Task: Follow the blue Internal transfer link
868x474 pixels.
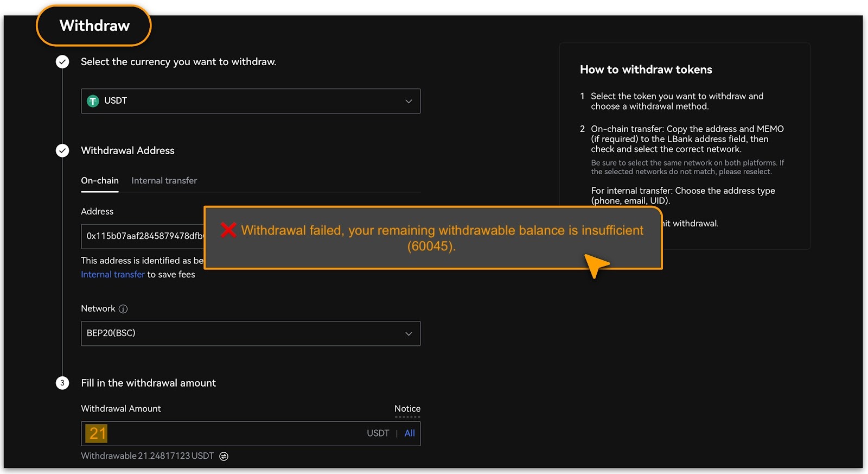Action: (x=113, y=275)
